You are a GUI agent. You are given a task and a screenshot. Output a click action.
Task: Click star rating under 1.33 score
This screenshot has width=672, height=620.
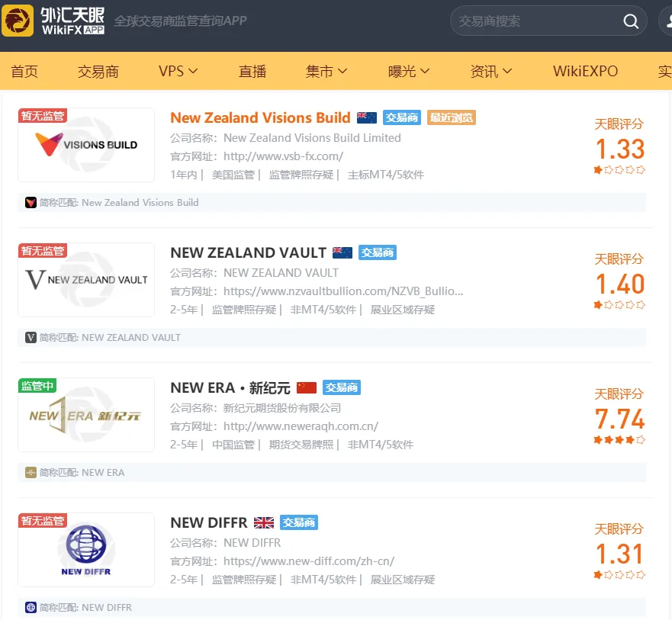(619, 170)
